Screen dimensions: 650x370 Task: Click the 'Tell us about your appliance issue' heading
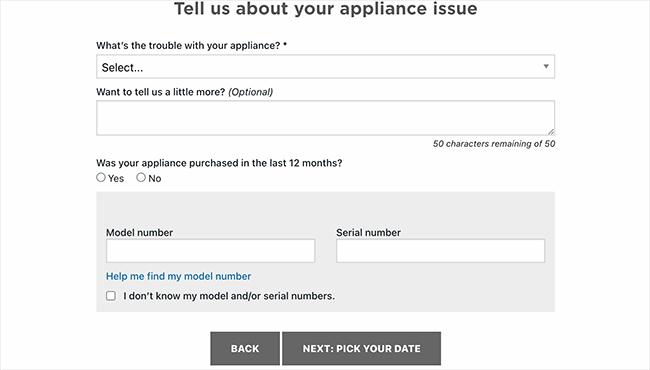point(325,9)
